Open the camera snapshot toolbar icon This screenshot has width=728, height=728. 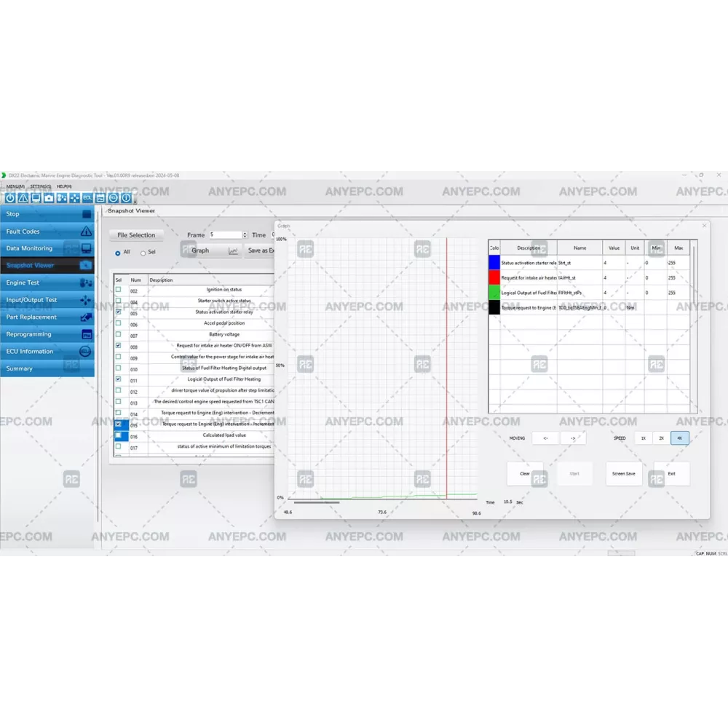(49, 198)
